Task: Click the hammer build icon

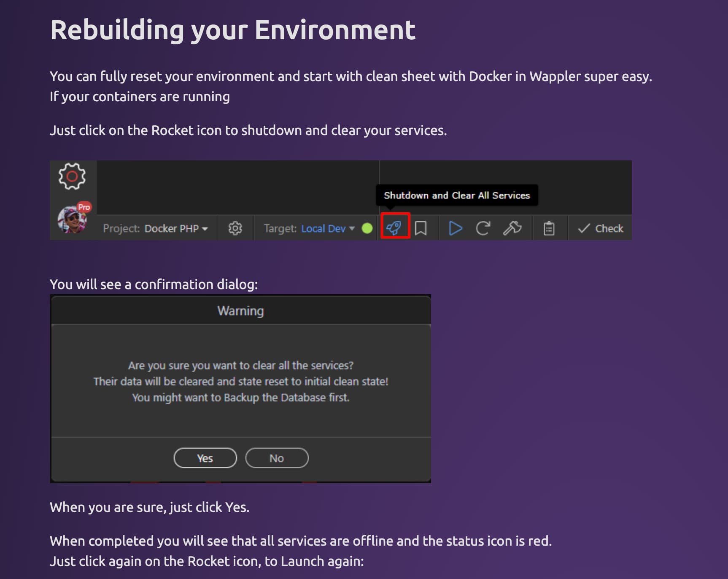Action: (512, 228)
